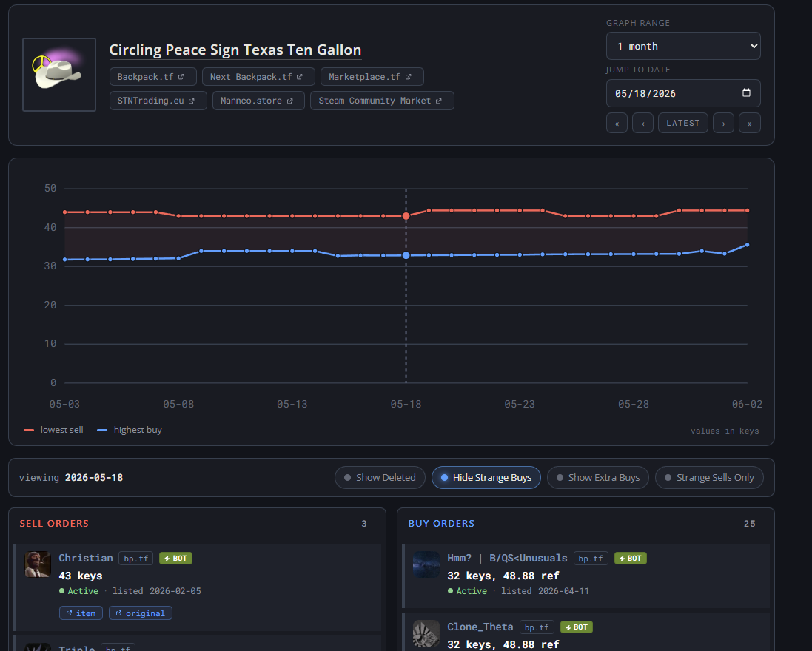
Task: Open the Graph Range 1 month dropdown
Action: coord(683,46)
